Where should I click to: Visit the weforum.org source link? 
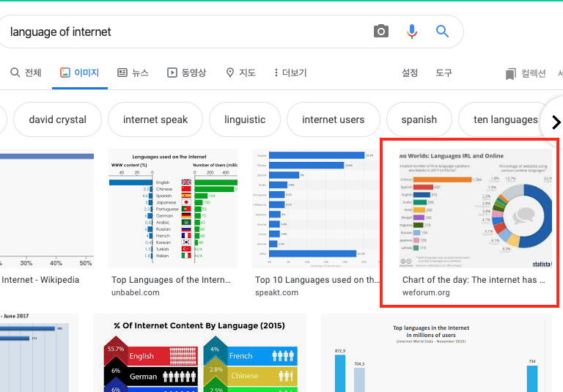click(426, 292)
